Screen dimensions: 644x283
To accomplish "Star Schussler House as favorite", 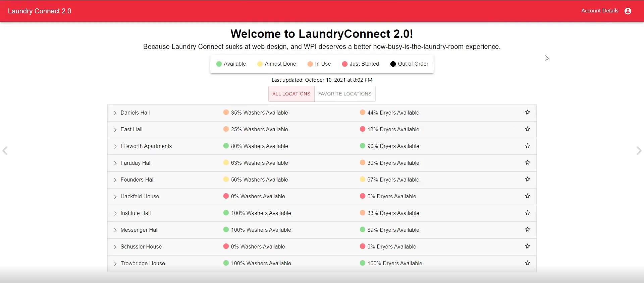I will click(x=528, y=246).
